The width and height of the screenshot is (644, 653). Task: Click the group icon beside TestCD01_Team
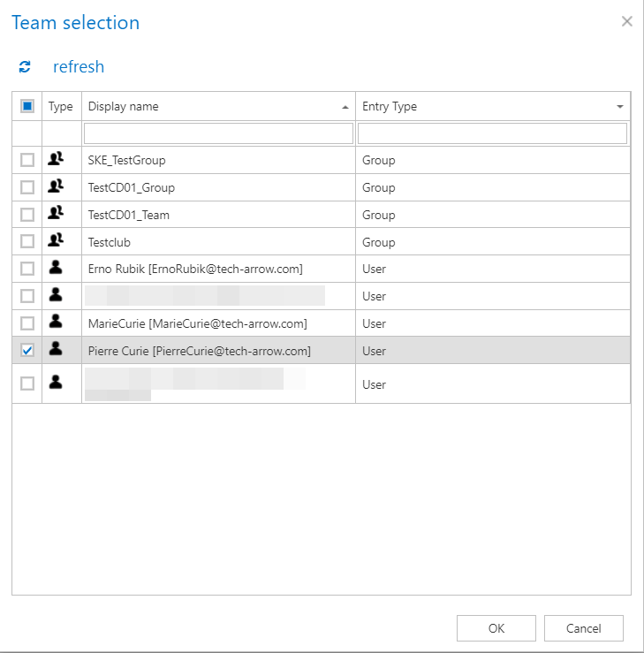56,215
